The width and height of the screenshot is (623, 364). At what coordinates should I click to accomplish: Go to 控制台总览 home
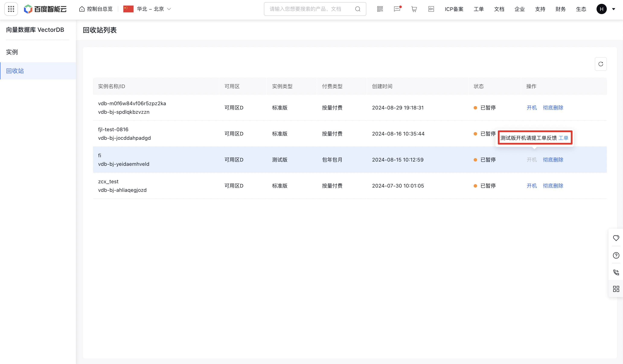point(96,9)
